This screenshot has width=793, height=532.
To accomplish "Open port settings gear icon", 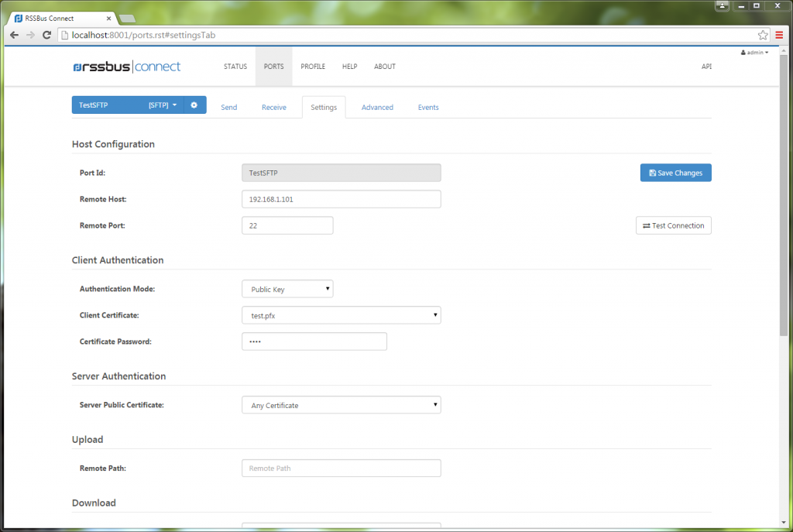I will [194, 105].
